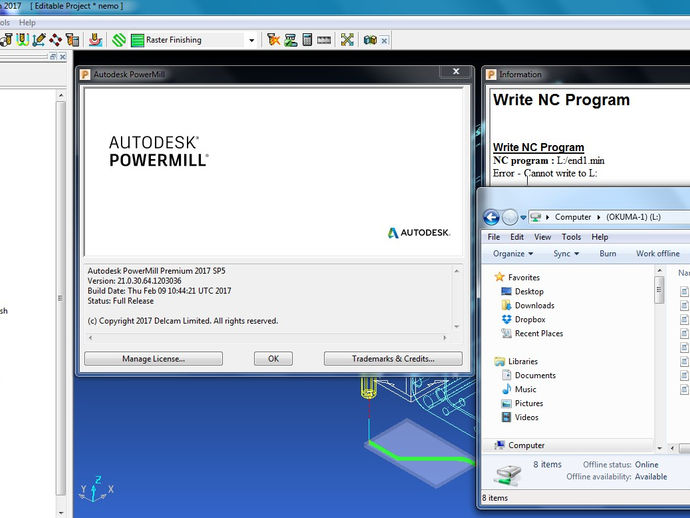Open the recent locations dropdown arrow in Explorer

(523, 217)
